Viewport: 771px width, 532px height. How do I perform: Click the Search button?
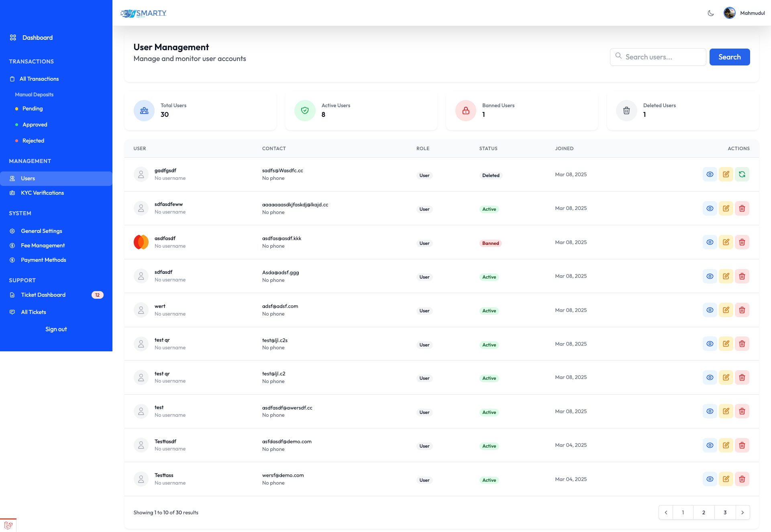(x=730, y=57)
